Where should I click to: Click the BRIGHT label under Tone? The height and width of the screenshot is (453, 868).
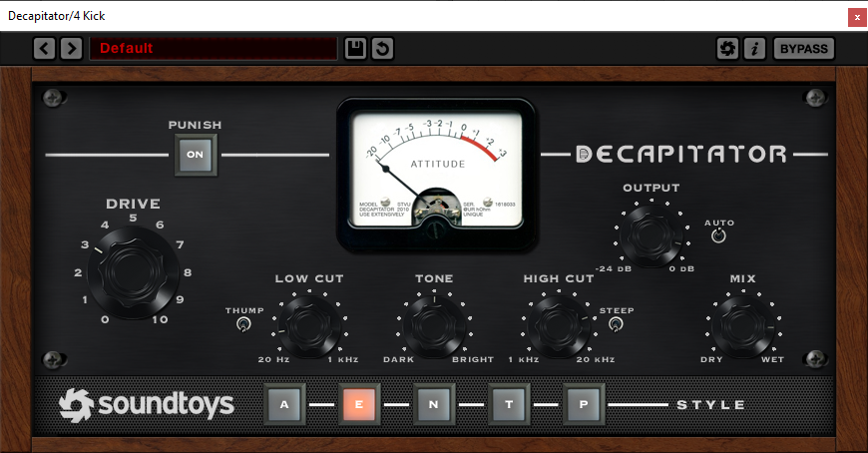(473, 359)
